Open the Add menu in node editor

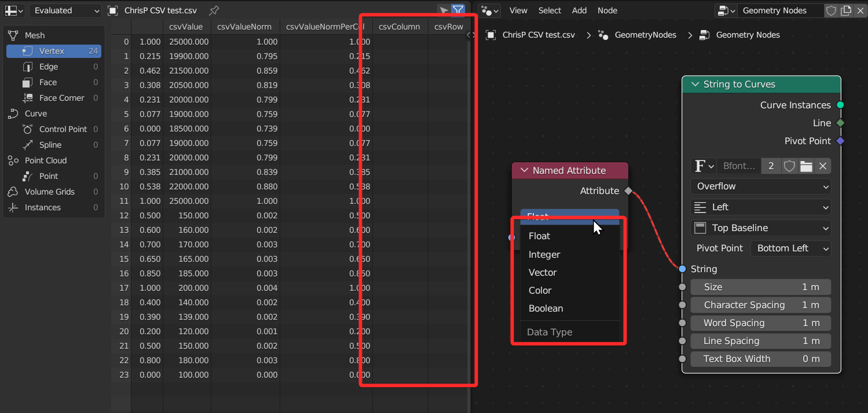tap(579, 10)
